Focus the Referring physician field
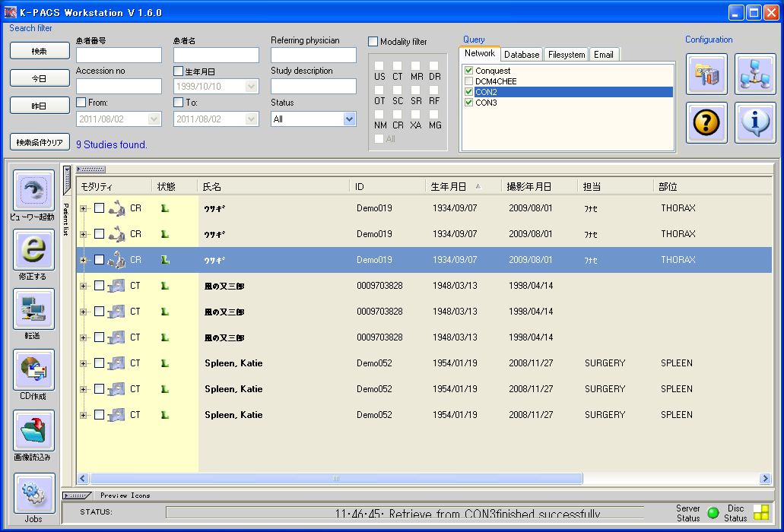Image resolution: width=784 pixels, height=532 pixels. point(313,55)
